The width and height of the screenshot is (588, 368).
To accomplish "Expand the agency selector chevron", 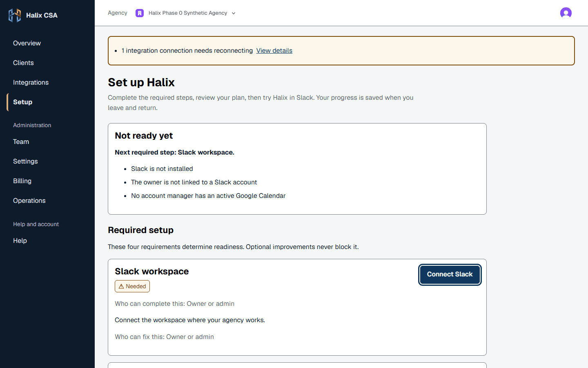I will [x=234, y=13].
